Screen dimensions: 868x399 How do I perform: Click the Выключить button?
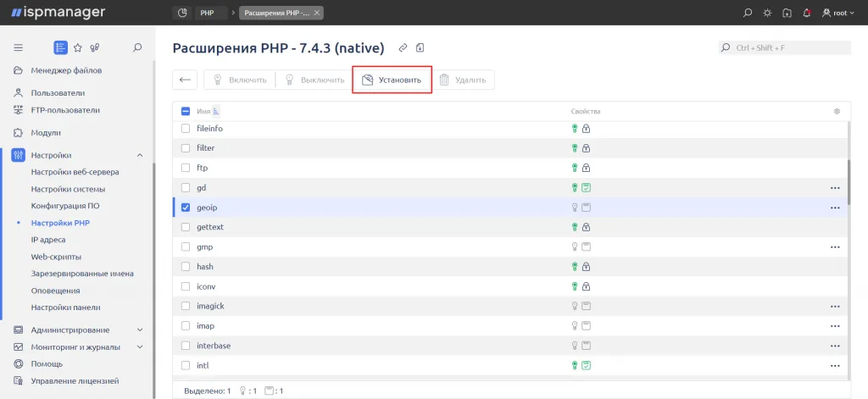coord(314,80)
